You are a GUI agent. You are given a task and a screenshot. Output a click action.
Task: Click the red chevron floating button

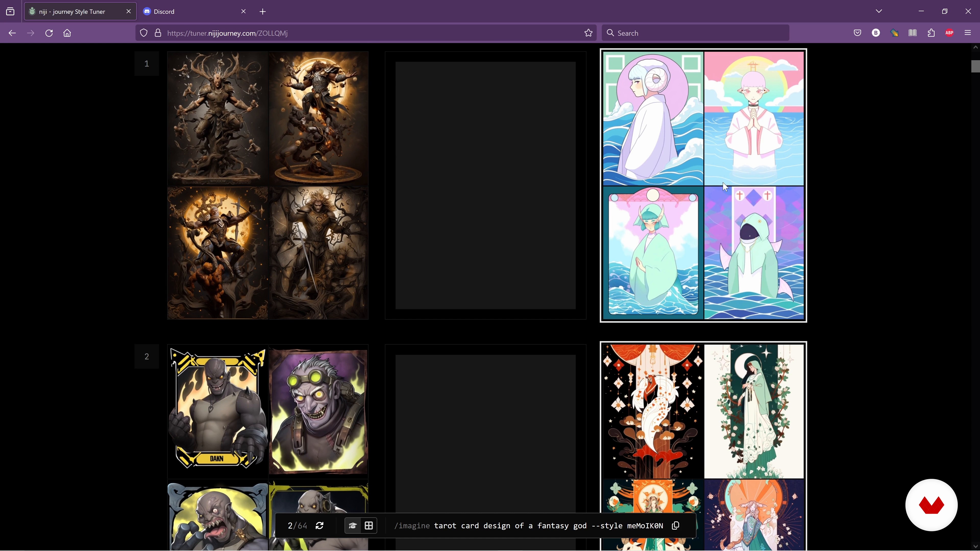931,505
